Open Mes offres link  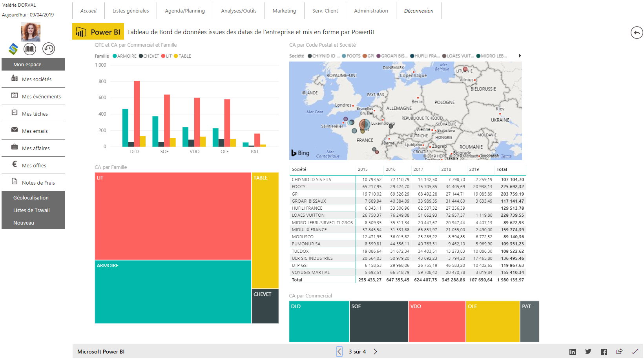34,165
